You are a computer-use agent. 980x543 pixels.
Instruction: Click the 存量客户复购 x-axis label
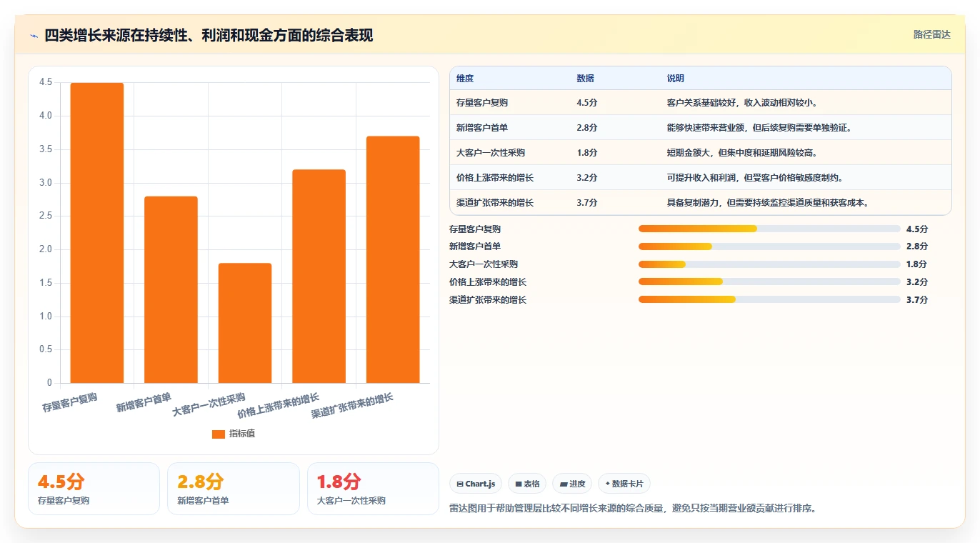[69, 402]
